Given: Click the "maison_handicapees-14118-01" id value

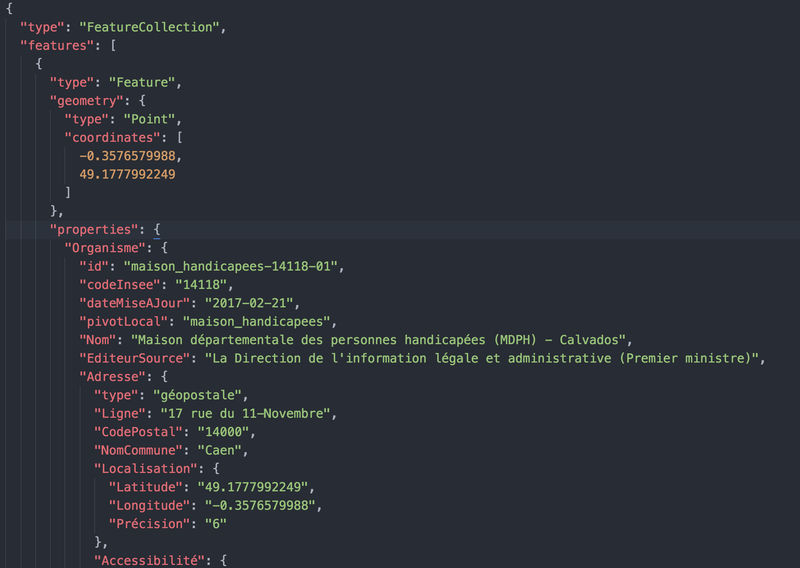Looking at the screenshot, I should [x=232, y=266].
